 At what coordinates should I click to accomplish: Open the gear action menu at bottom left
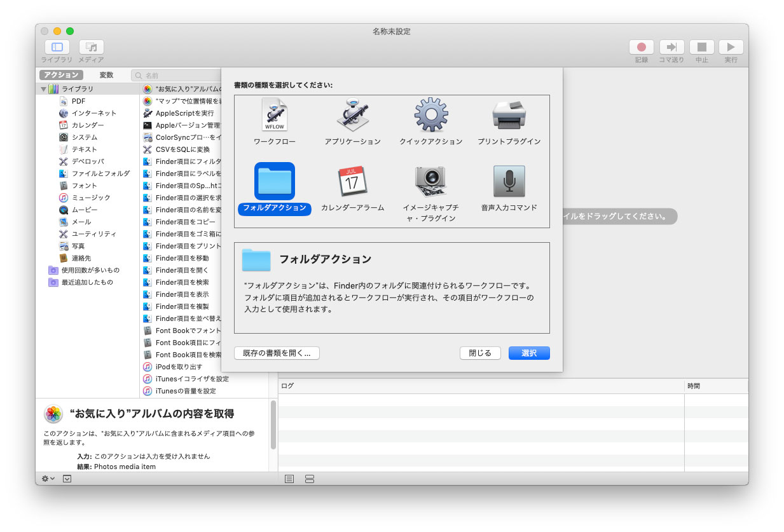coord(48,479)
